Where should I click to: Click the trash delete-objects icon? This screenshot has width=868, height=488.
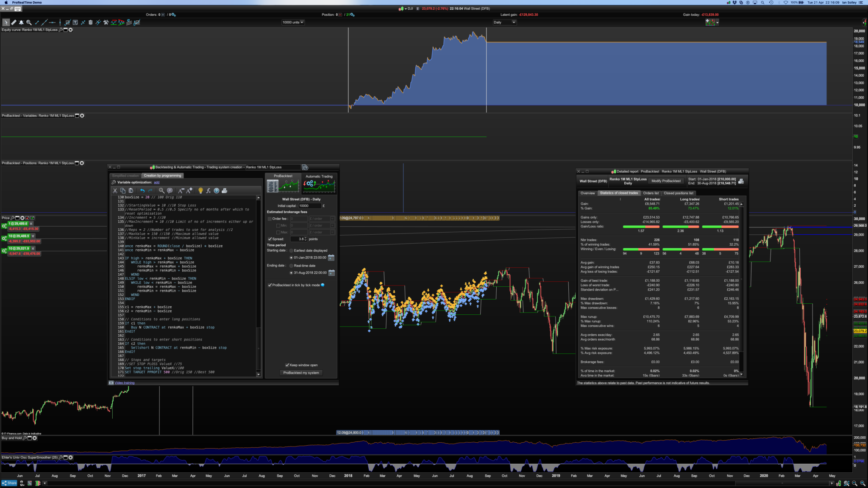[x=90, y=22]
